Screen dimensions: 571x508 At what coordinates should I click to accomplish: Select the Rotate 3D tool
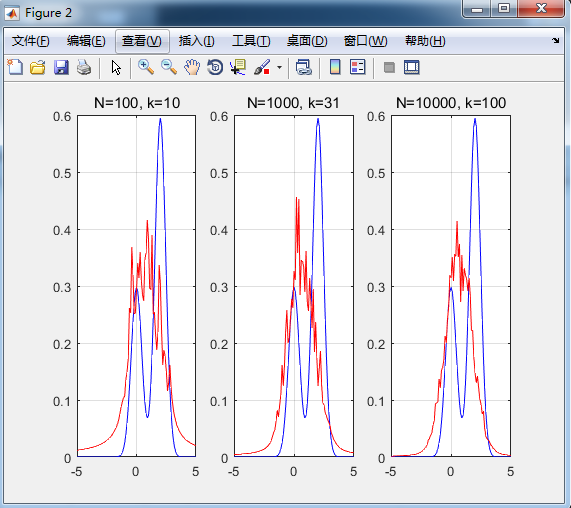215,67
